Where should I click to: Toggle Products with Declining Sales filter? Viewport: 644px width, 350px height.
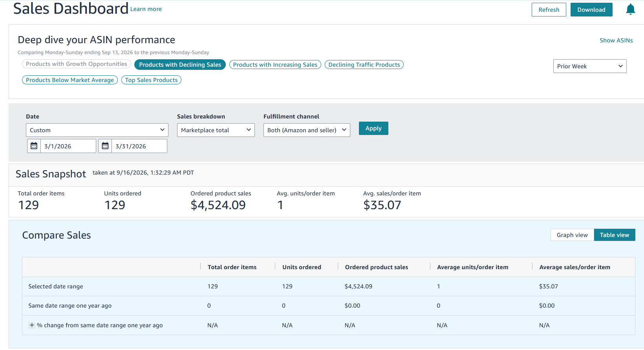(180, 65)
